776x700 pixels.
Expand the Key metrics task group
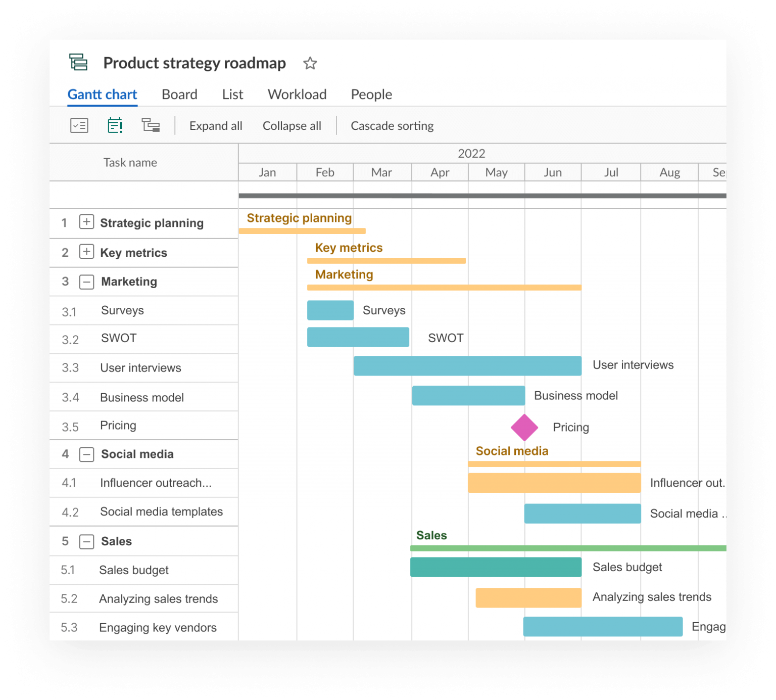pos(86,252)
